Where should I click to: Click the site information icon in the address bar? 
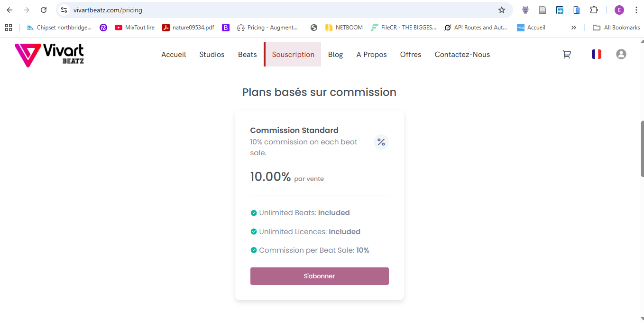coord(64,10)
